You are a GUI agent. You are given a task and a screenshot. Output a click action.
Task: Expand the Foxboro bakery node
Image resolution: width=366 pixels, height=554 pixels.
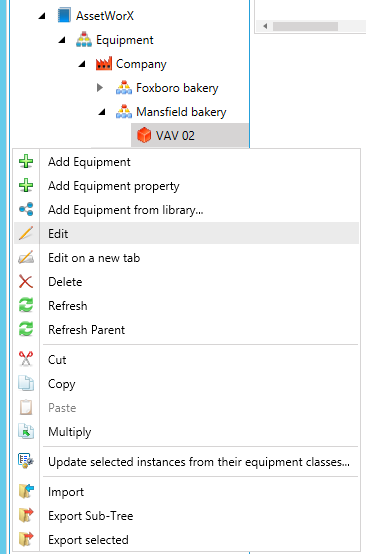pos(100,88)
